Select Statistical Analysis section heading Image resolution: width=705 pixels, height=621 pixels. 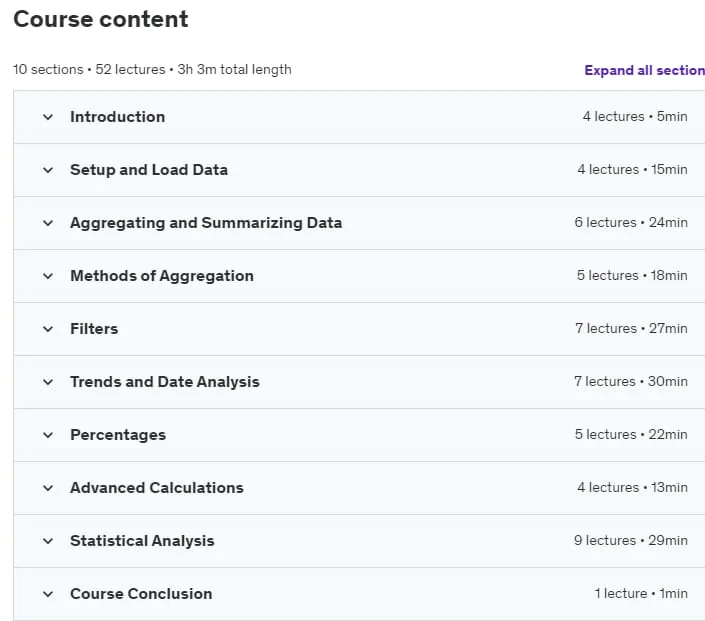142,541
